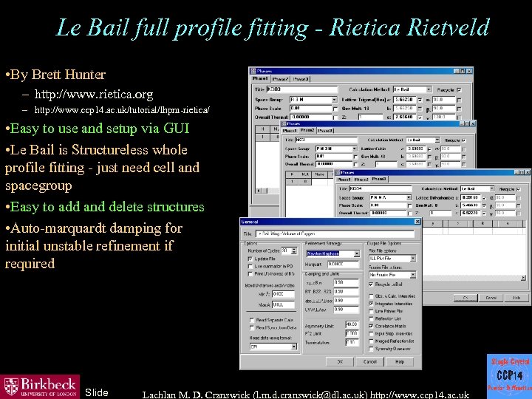This screenshot has width=532, height=399.
Task: Select Phase2 tab in the P N M A window
Action: click(361, 180)
